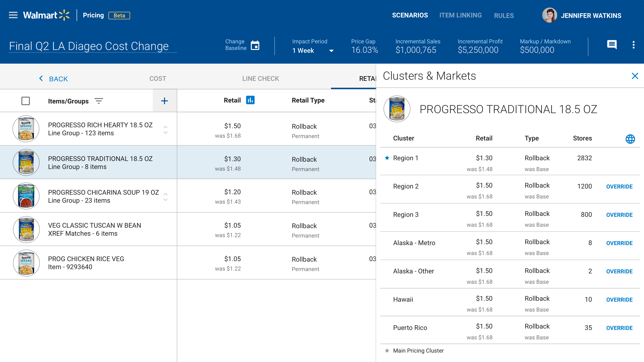This screenshot has width=644, height=362.
Task: Click the 2832 stores count for Region 1
Action: [585, 158]
